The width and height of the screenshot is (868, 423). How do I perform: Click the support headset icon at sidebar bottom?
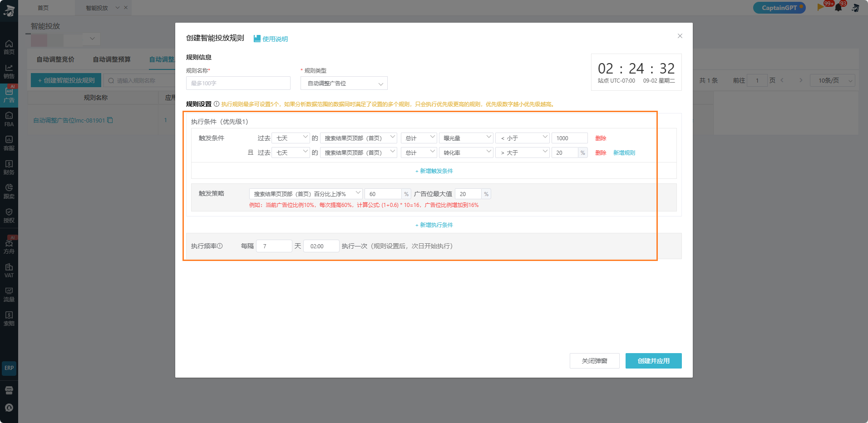tap(9, 408)
